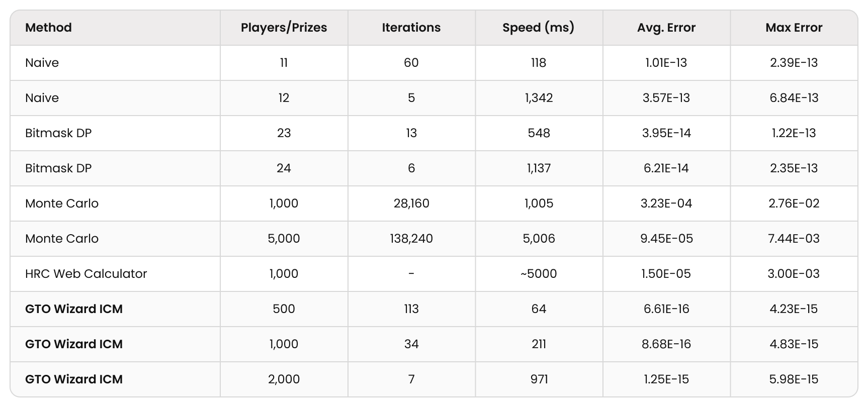Viewport: 868px width, 407px height.
Task: Click the Max Error column header
Action: (794, 28)
